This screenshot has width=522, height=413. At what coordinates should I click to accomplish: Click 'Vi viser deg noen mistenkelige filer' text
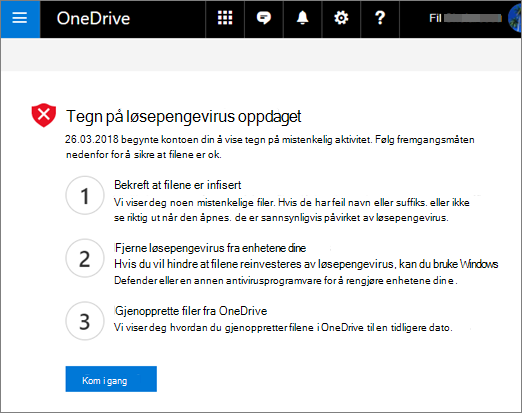[194, 203]
